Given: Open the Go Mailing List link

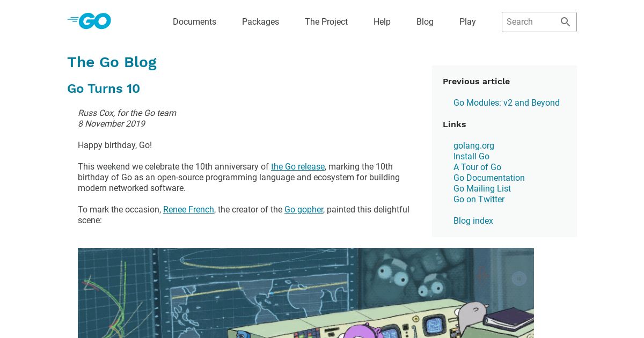Looking at the screenshot, I should (x=482, y=189).
